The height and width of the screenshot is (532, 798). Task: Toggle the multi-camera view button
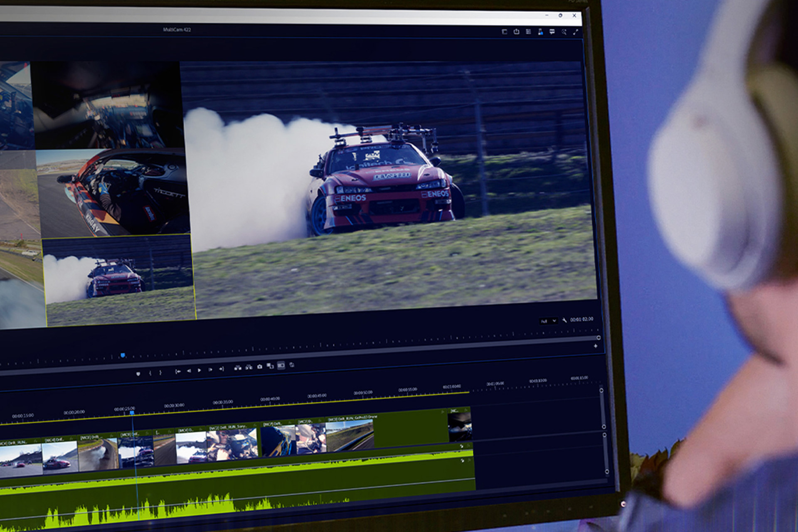coord(281,365)
